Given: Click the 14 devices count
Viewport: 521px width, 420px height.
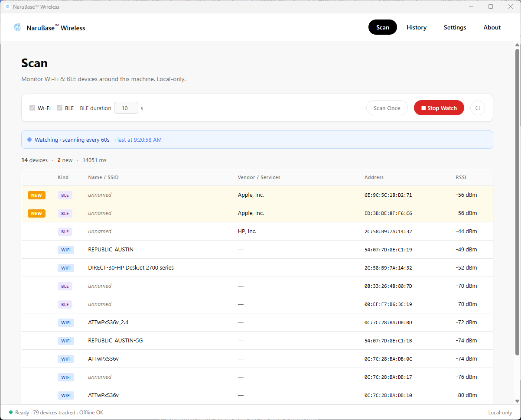Looking at the screenshot, I should tap(35, 160).
